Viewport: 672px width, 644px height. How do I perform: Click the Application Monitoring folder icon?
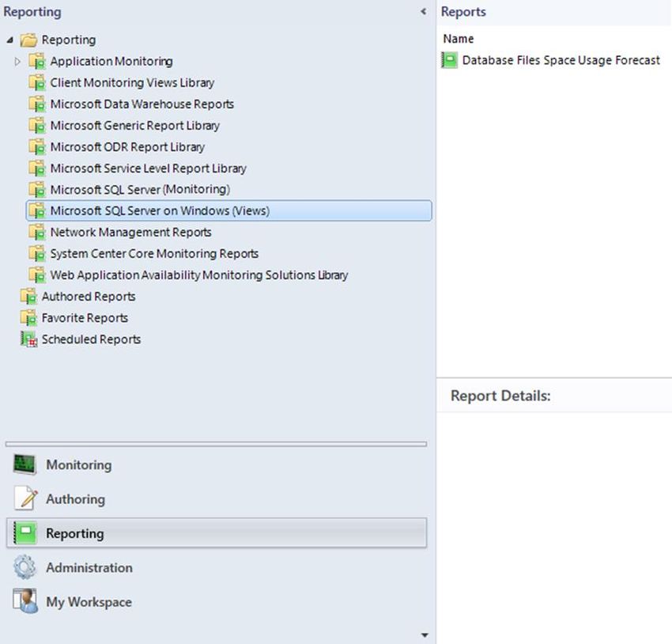click(x=37, y=61)
